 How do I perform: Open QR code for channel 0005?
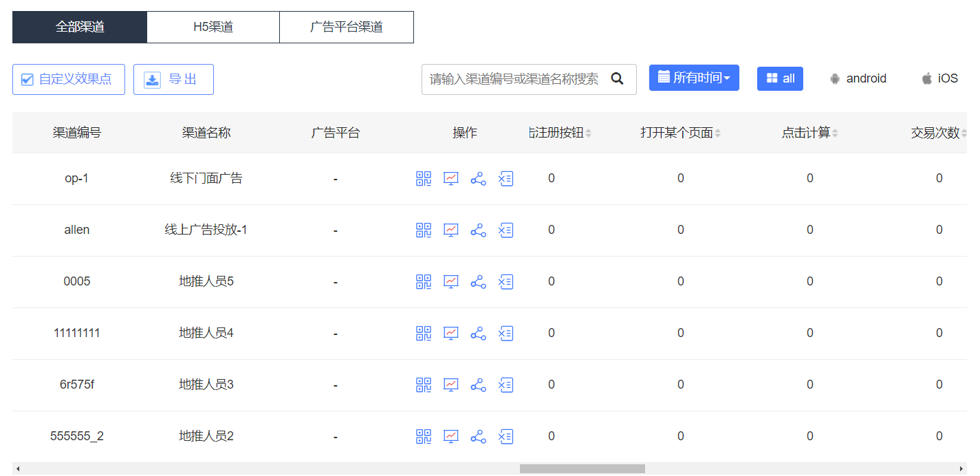click(424, 282)
